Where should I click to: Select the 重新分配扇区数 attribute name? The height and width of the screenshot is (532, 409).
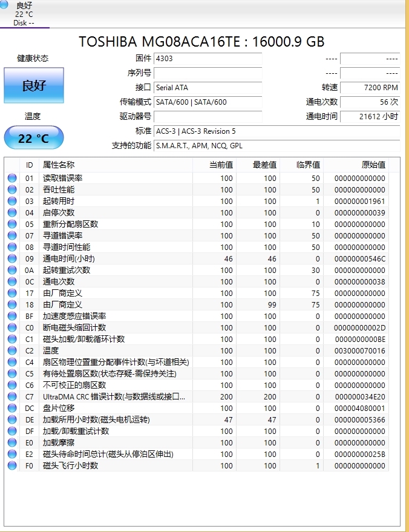click(x=71, y=225)
